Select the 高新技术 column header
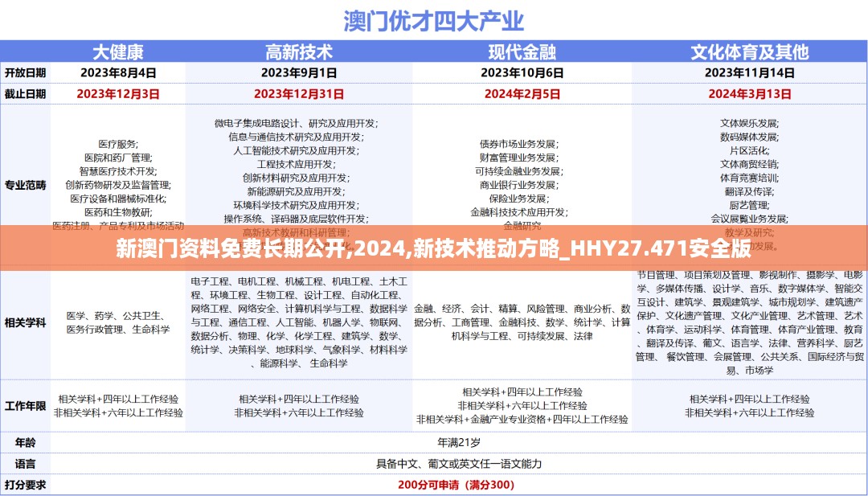This screenshot has height=496, width=868. tap(298, 52)
